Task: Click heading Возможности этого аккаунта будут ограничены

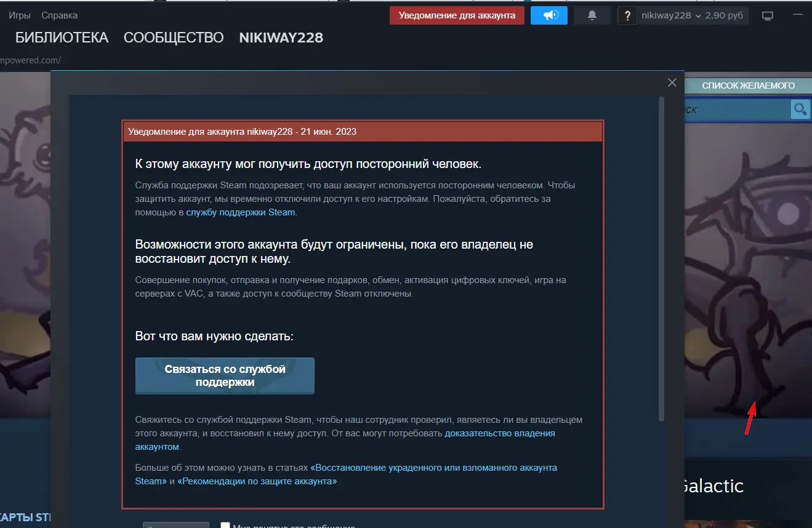Action: coord(334,252)
